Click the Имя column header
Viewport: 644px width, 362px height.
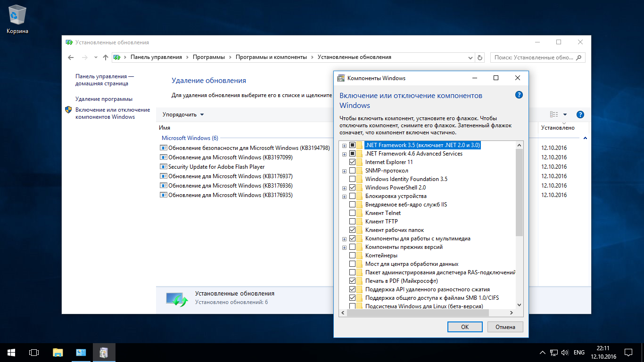pyautogui.click(x=165, y=128)
